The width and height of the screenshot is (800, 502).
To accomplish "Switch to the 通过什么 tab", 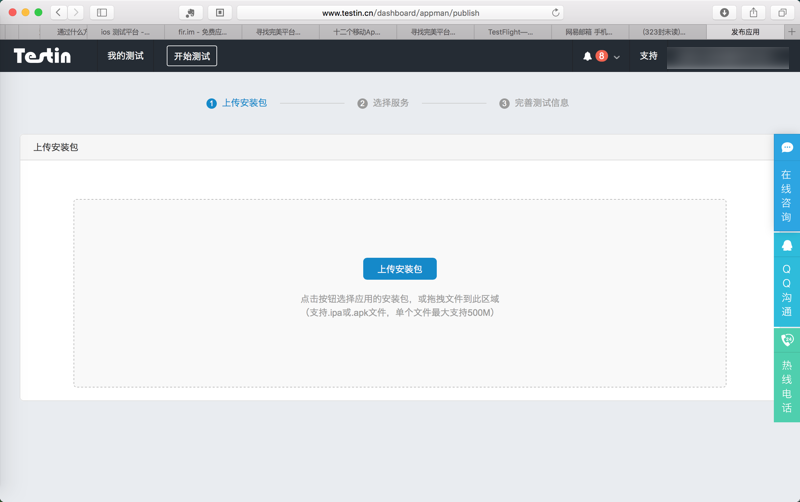I will (64, 32).
